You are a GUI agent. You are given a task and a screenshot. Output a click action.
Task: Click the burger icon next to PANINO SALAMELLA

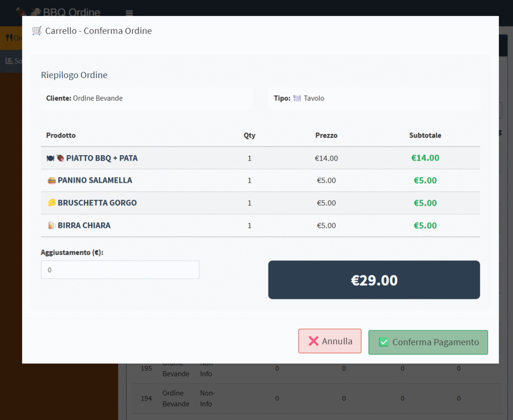[51, 180]
